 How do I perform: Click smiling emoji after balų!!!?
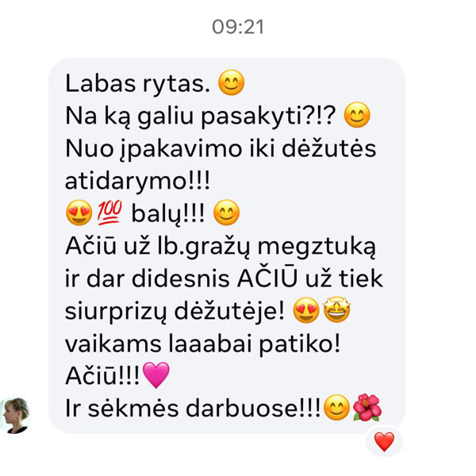point(226,213)
